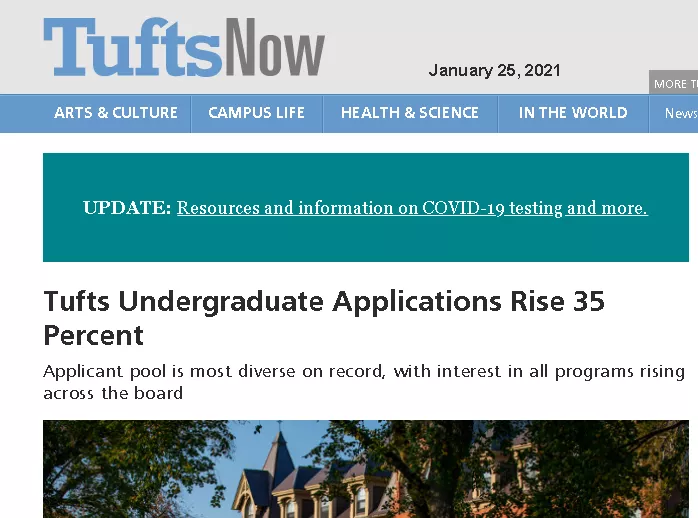698x518 pixels.
Task: Click the campus building article photo
Action: coord(366,469)
